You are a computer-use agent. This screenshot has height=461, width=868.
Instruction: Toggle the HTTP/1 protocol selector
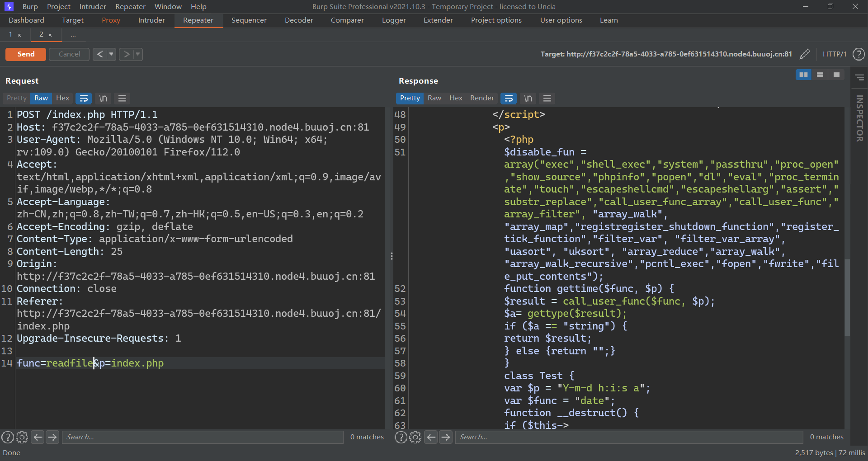coord(834,54)
